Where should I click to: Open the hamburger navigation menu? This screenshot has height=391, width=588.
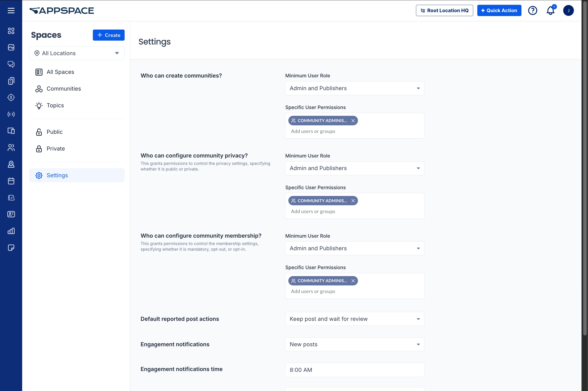tap(11, 10)
